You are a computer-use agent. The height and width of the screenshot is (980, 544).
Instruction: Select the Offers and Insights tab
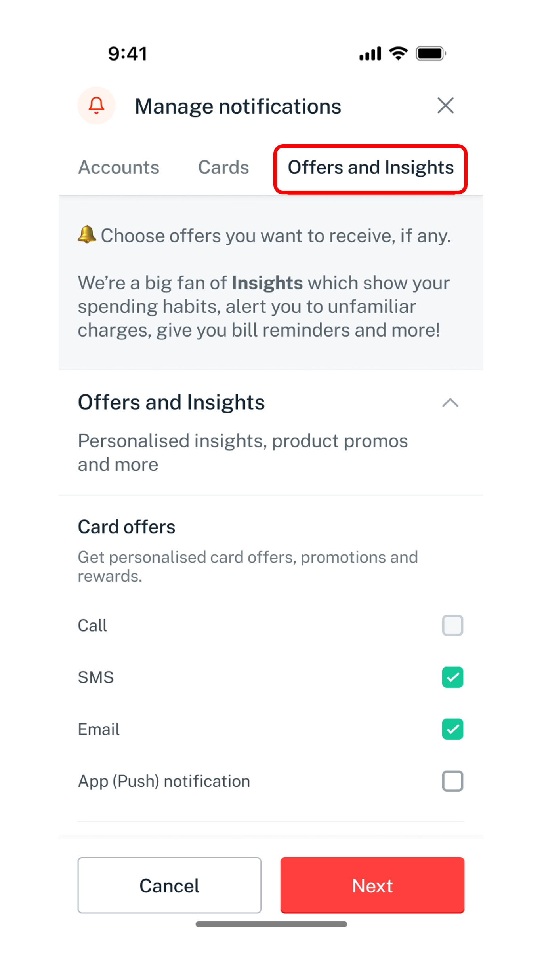point(370,168)
